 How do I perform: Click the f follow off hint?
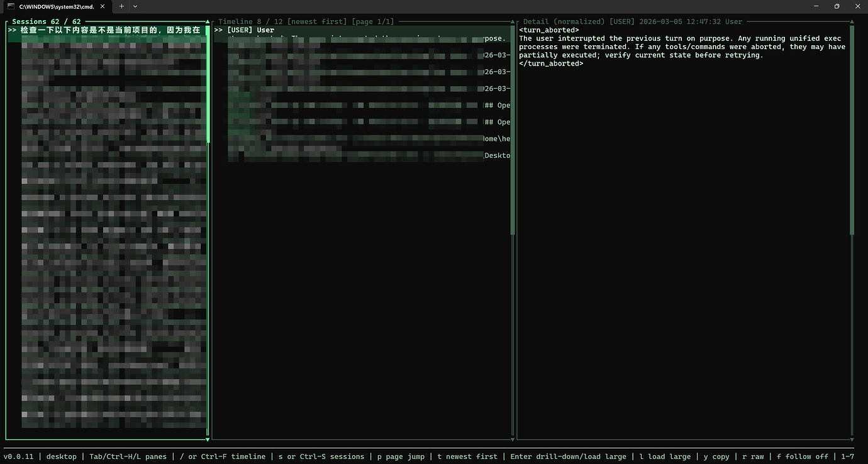click(803, 456)
